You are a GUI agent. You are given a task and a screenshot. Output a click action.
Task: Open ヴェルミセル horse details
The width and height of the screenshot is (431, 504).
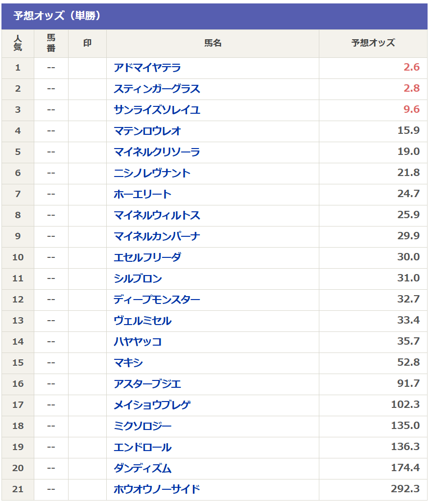point(143,321)
